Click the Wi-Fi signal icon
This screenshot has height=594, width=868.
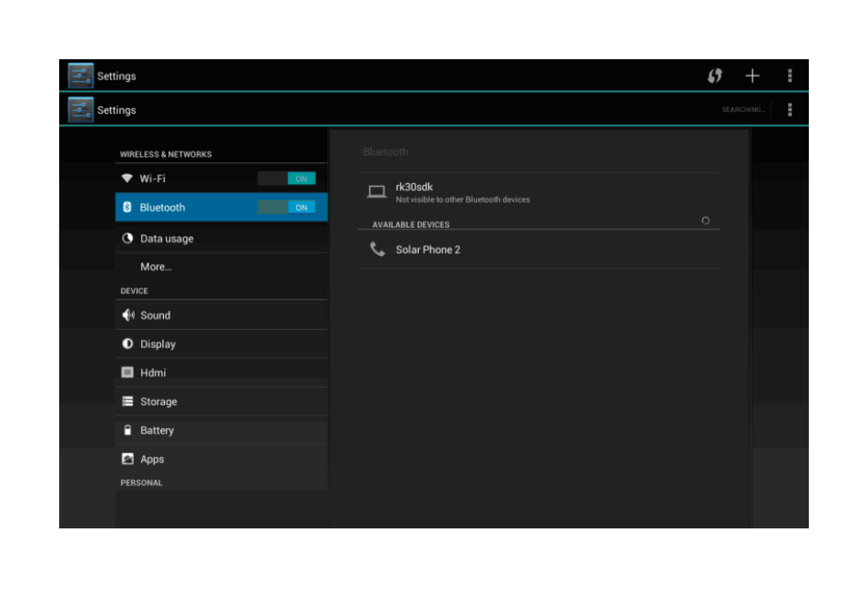pyautogui.click(x=127, y=179)
